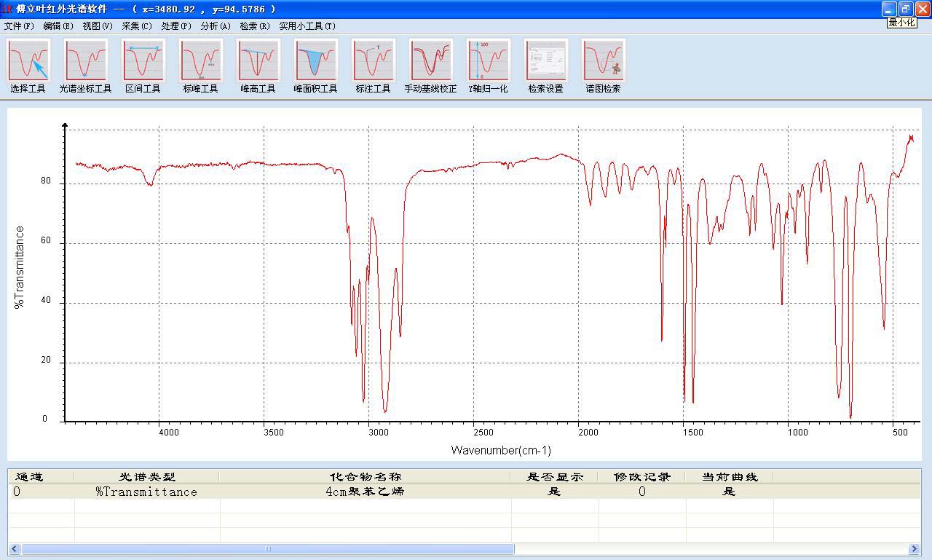Click the 标峰工具 peak marking tool
Screen dimensions: 932x560
[200, 61]
